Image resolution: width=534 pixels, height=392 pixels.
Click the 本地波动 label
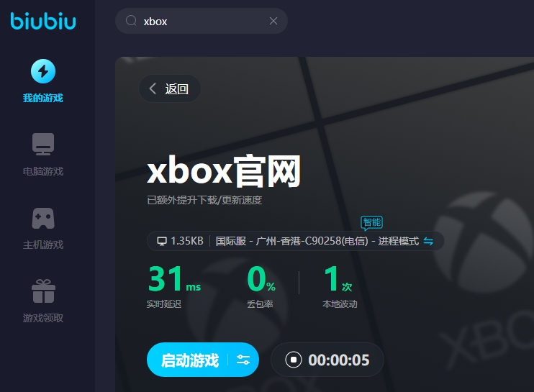pos(340,304)
